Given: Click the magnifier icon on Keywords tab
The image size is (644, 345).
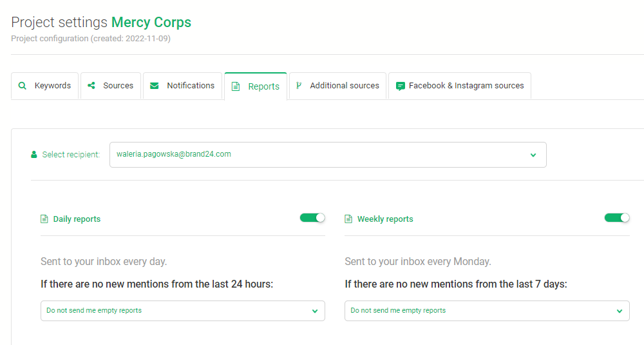Looking at the screenshot, I should click(23, 86).
